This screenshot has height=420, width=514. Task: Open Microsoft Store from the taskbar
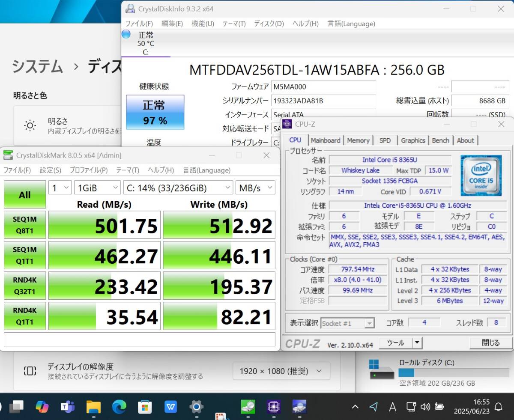pyautogui.click(x=145, y=406)
